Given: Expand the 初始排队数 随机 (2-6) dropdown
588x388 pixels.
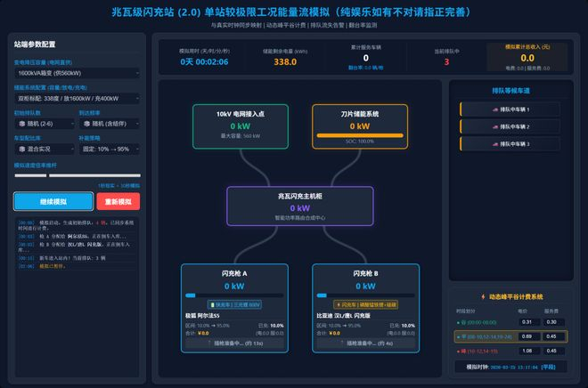Looking at the screenshot, I should (45, 124).
